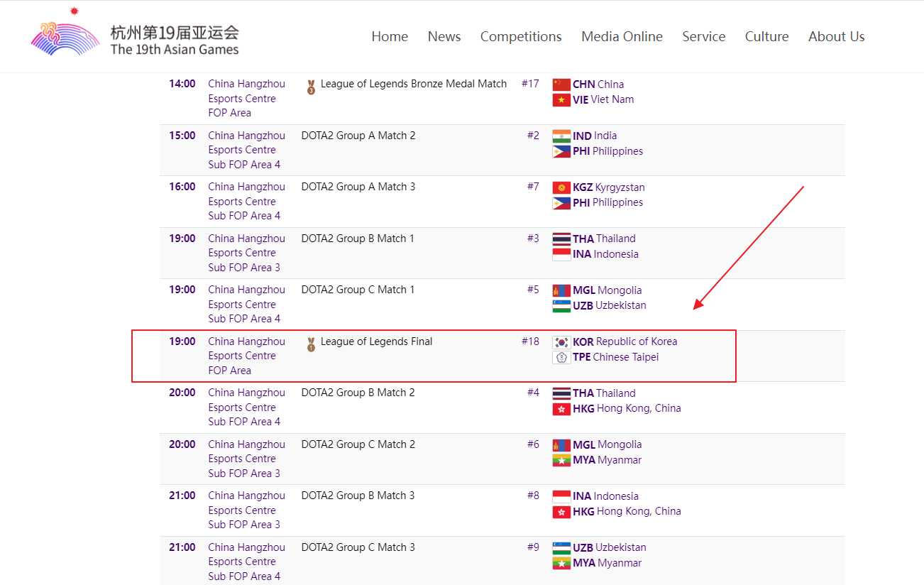Click match number #17
This screenshot has height=585, width=924.
coord(530,84)
